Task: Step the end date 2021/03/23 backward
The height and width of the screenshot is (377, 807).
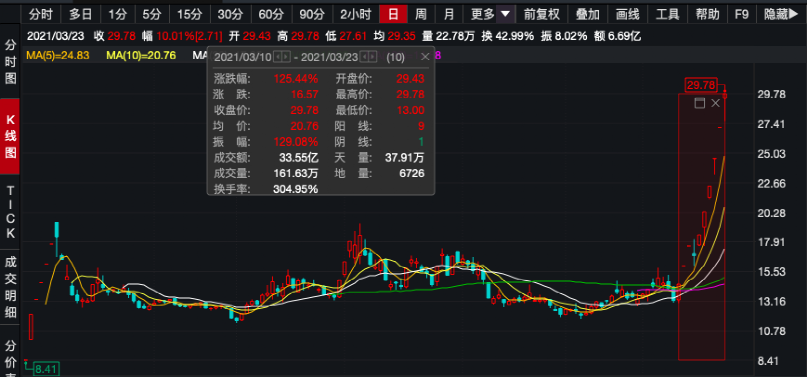Action: coord(365,57)
